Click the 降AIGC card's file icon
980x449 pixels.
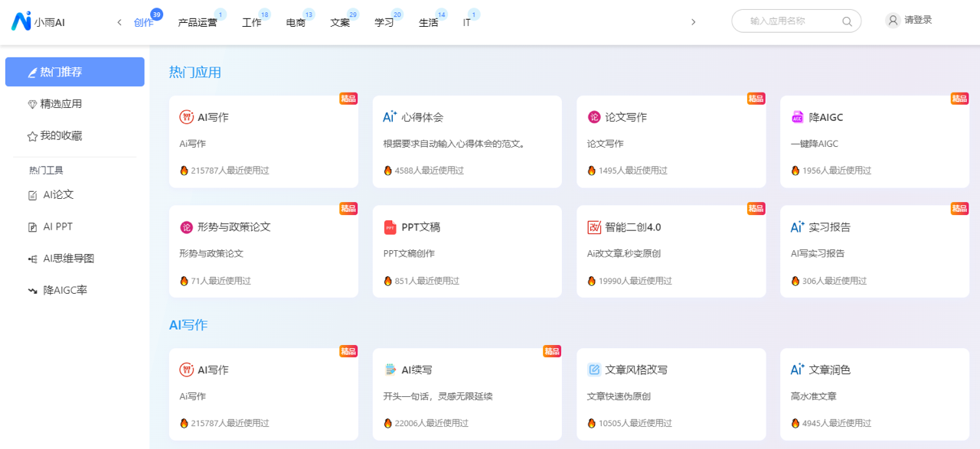[797, 117]
